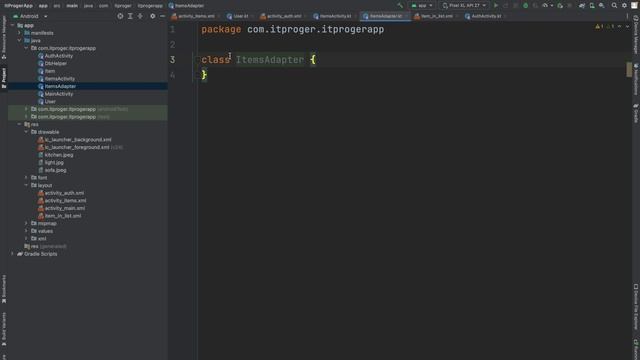Open Device Manager icon in top toolbar
The height and width of the screenshot is (360, 640).
[x=592, y=5]
